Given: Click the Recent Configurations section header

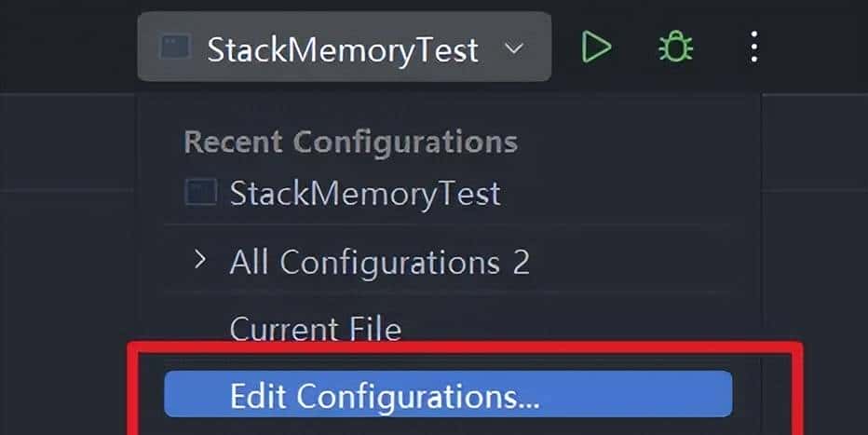Looking at the screenshot, I should (350, 142).
